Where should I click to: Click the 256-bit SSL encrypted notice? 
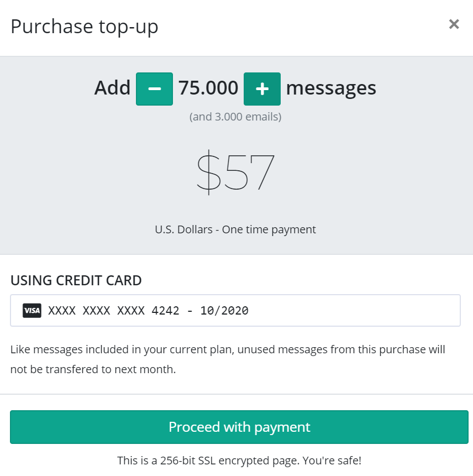coord(239,461)
